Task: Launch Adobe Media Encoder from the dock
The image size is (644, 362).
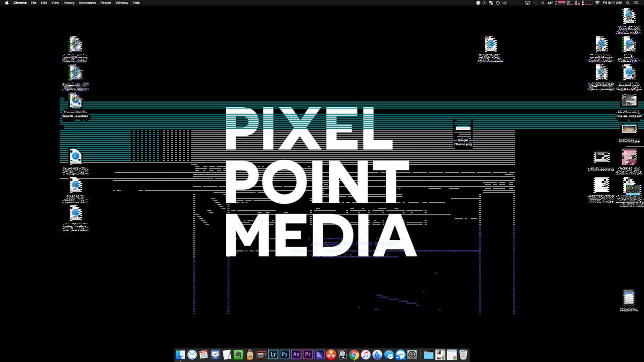Action: pyautogui.click(x=319, y=354)
